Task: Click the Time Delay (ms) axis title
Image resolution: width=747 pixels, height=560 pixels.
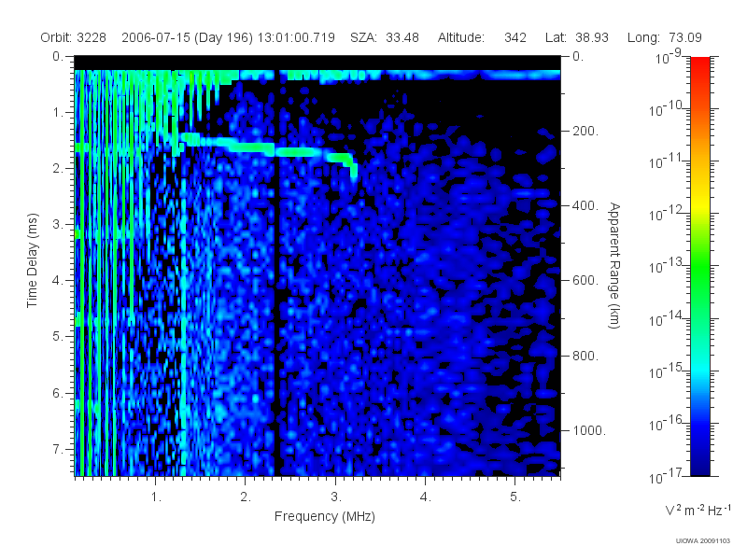Action: [32, 260]
